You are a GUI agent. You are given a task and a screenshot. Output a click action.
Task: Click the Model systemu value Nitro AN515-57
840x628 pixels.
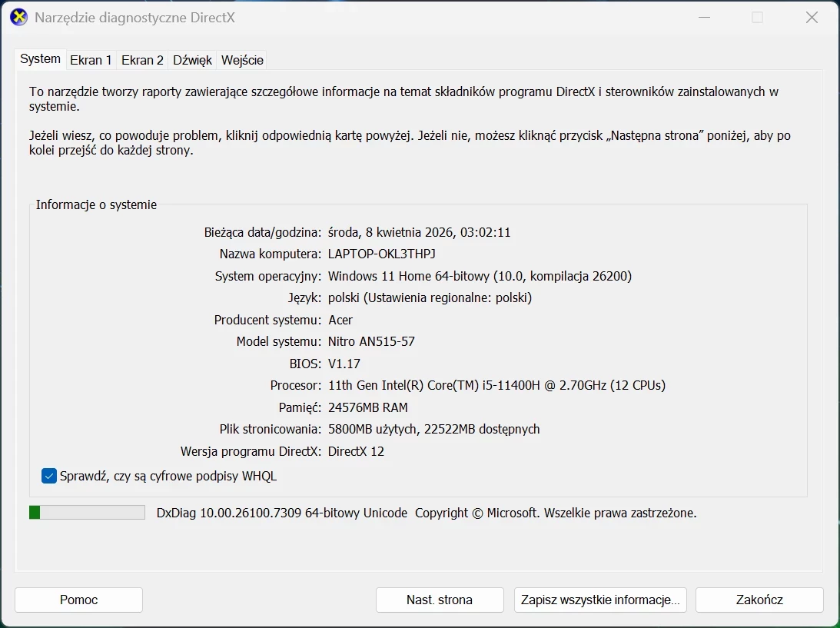[x=371, y=341]
